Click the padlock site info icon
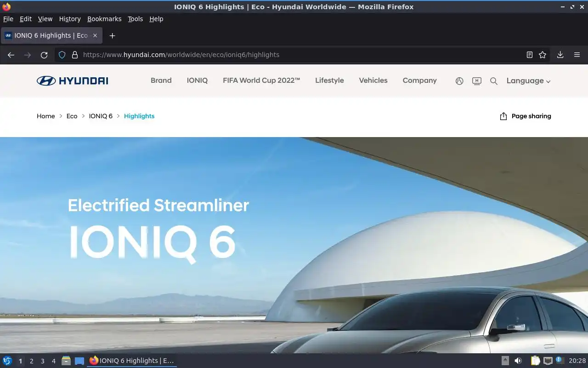This screenshot has width=588, height=368. coord(75,55)
